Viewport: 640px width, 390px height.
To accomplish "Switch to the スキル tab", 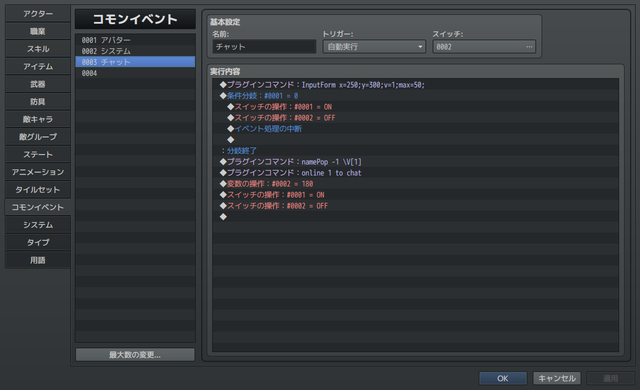I will [38, 49].
